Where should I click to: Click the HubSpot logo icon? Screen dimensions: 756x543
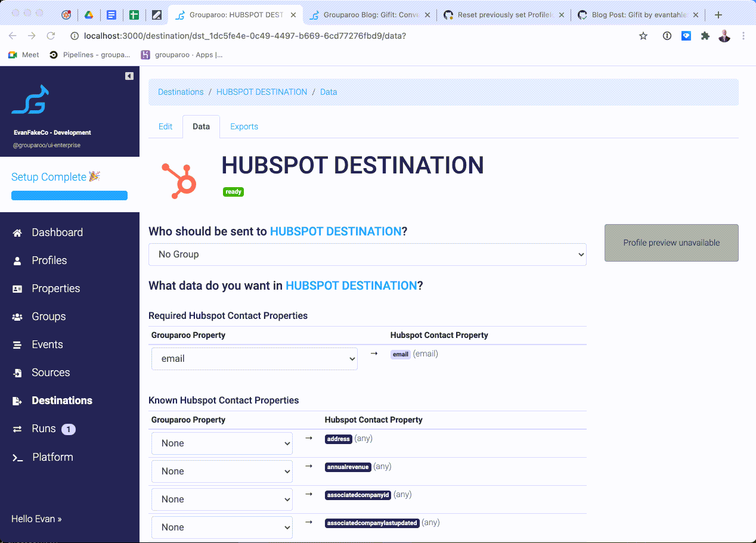pos(179,180)
